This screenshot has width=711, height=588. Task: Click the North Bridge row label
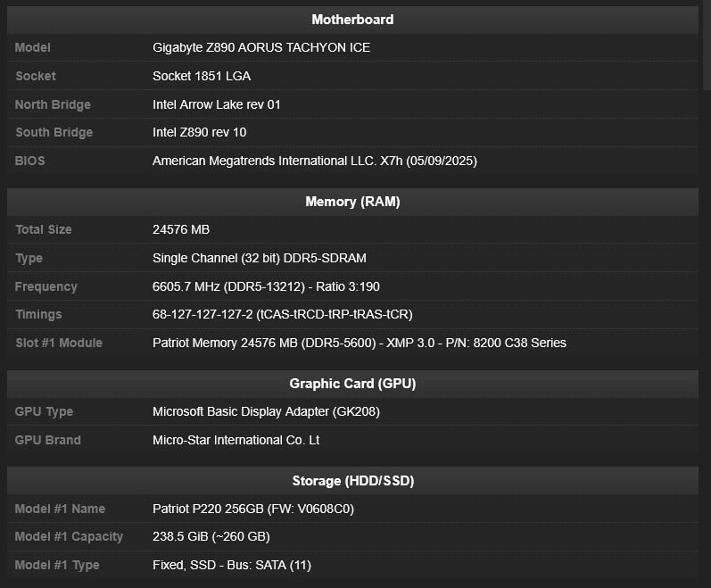pos(53,104)
